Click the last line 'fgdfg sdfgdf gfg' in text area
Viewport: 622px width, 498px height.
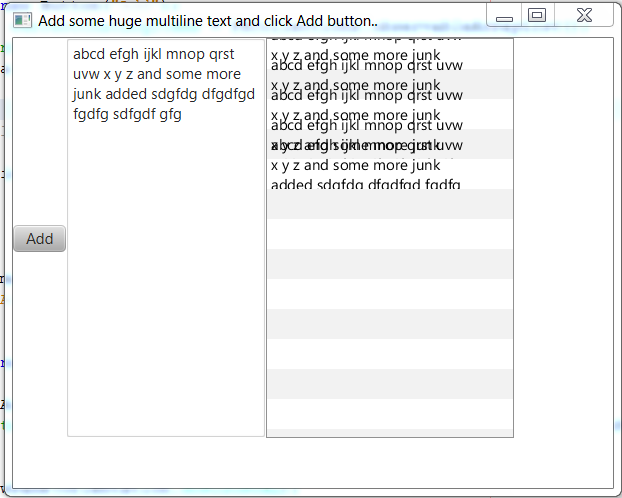coord(127,114)
